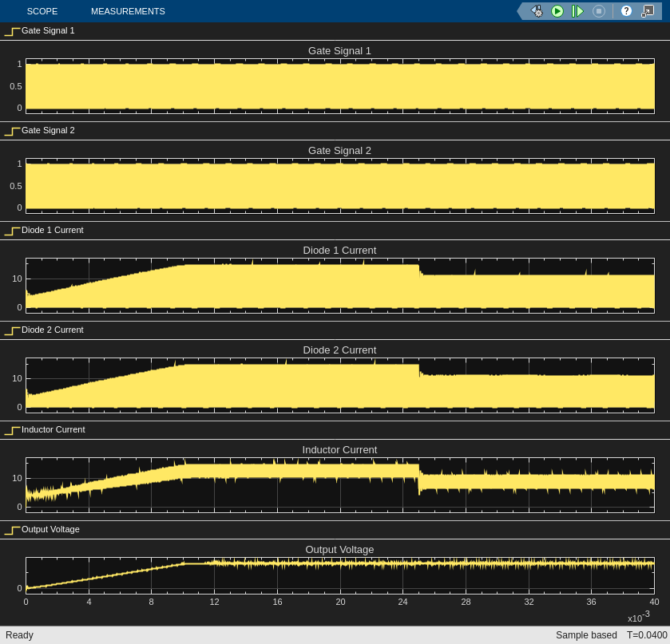
Task: Click the 10 y-axis label of Inductor Current
Action: click(17, 478)
